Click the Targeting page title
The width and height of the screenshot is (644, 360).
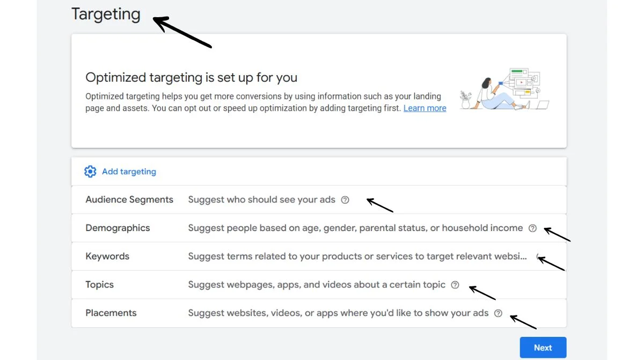(x=106, y=14)
